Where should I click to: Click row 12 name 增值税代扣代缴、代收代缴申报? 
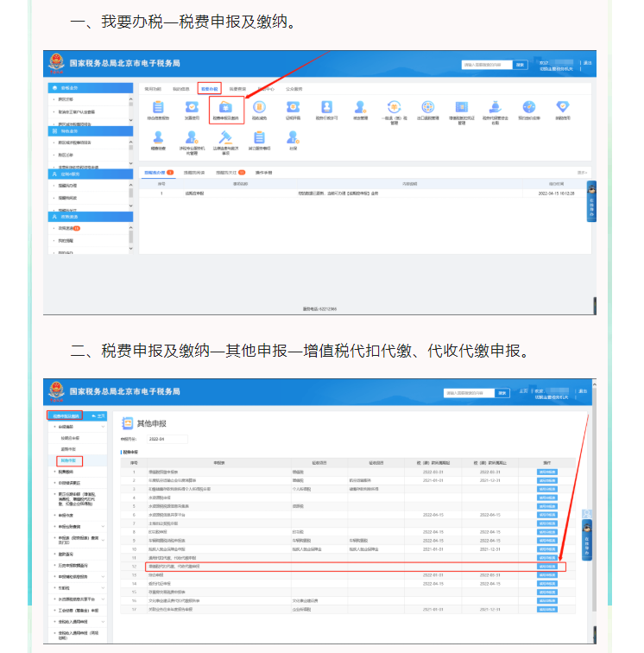click(174, 567)
